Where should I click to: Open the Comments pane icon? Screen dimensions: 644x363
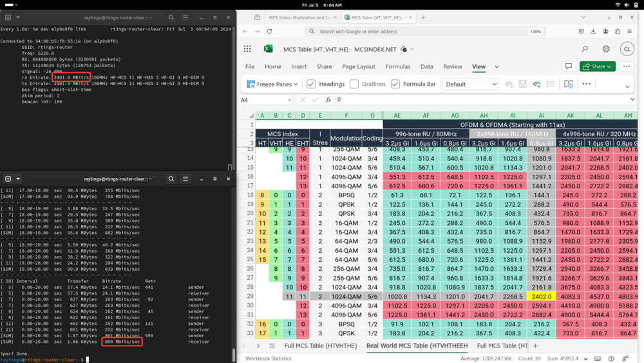click(x=569, y=66)
